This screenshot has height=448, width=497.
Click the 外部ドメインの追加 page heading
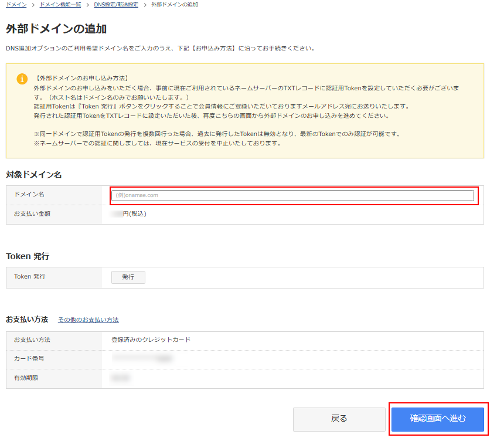[56, 29]
